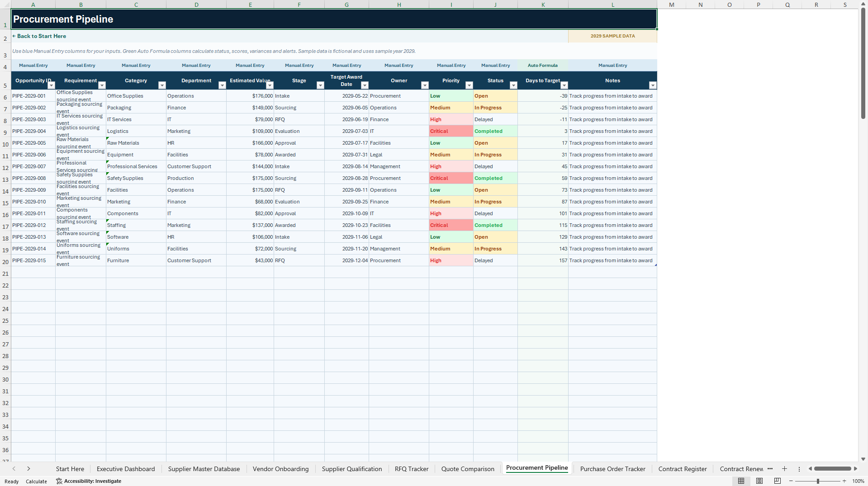868x486 pixels.
Task: Open Stage column filter dropdown
Action: tap(320, 85)
